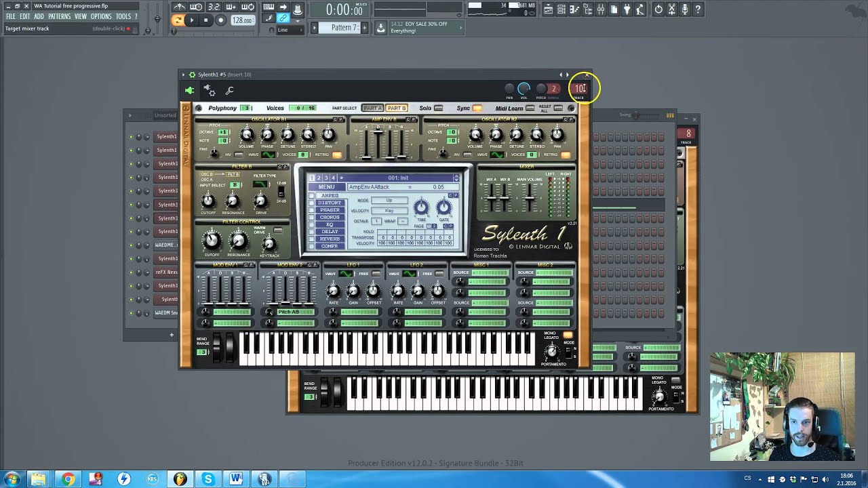Open the mixer from the toolbar
Image resolution: width=868 pixels, height=488 pixels.
coord(601,9)
